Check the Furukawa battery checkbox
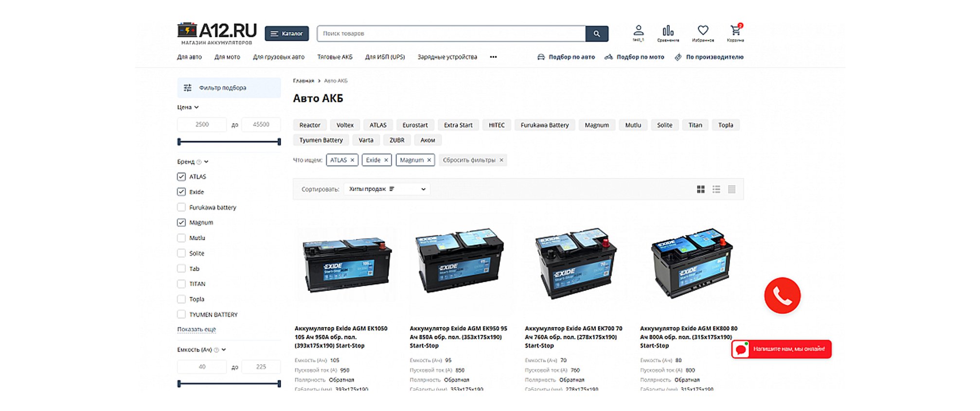Viewport: 980px width, 411px height. [x=181, y=207]
